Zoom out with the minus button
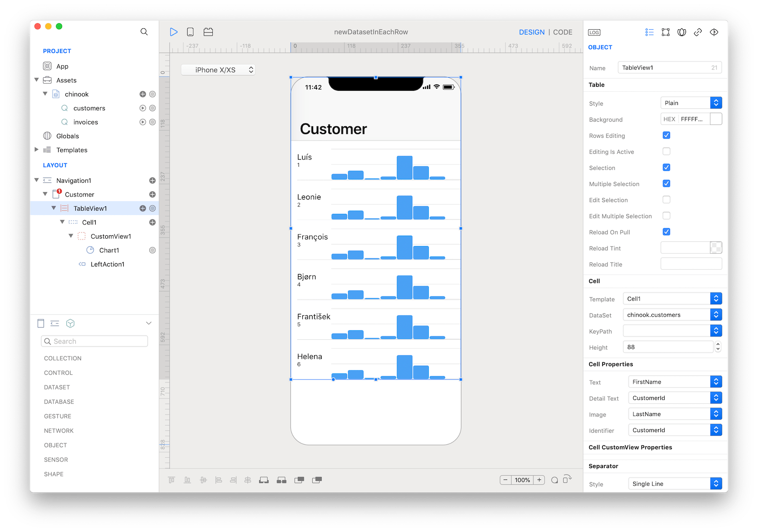The width and height of the screenshot is (758, 532). tap(505, 480)
